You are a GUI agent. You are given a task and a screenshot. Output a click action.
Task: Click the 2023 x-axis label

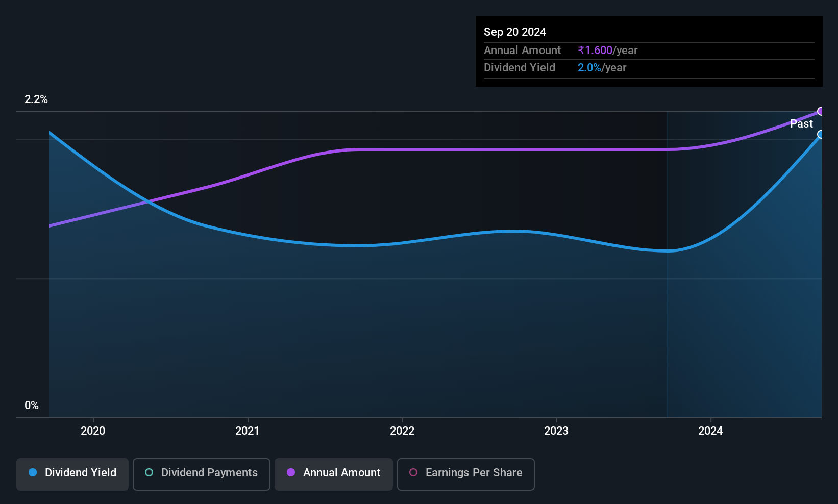[x=556, y=431]
